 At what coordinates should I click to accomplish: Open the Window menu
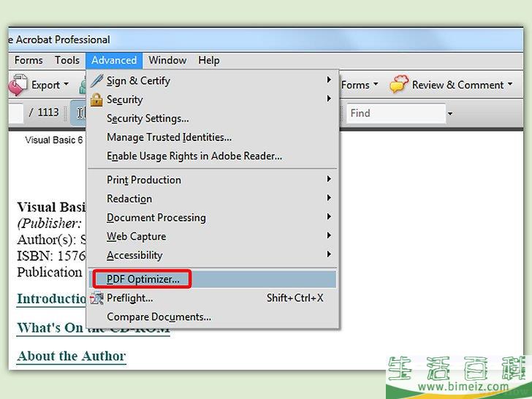click(167, 60)
